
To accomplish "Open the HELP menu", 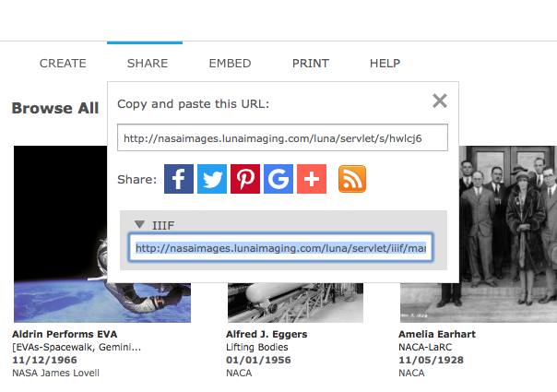I will click(385, 64).
